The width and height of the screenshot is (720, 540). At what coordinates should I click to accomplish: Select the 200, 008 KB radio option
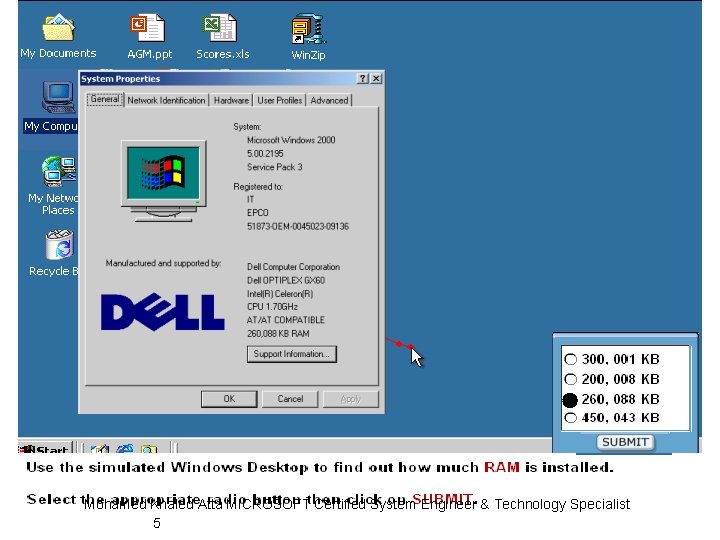pyautogui.click(x=570, y=379)
